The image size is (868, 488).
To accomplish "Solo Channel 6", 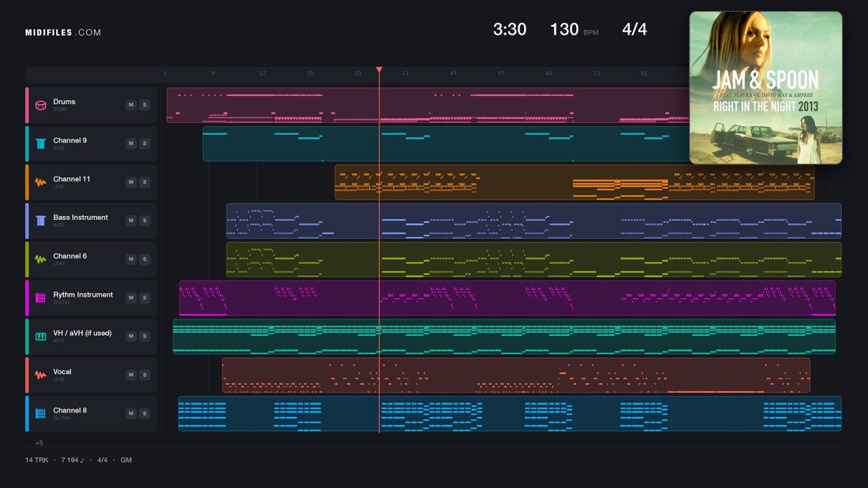I will (x=144, y=259).
